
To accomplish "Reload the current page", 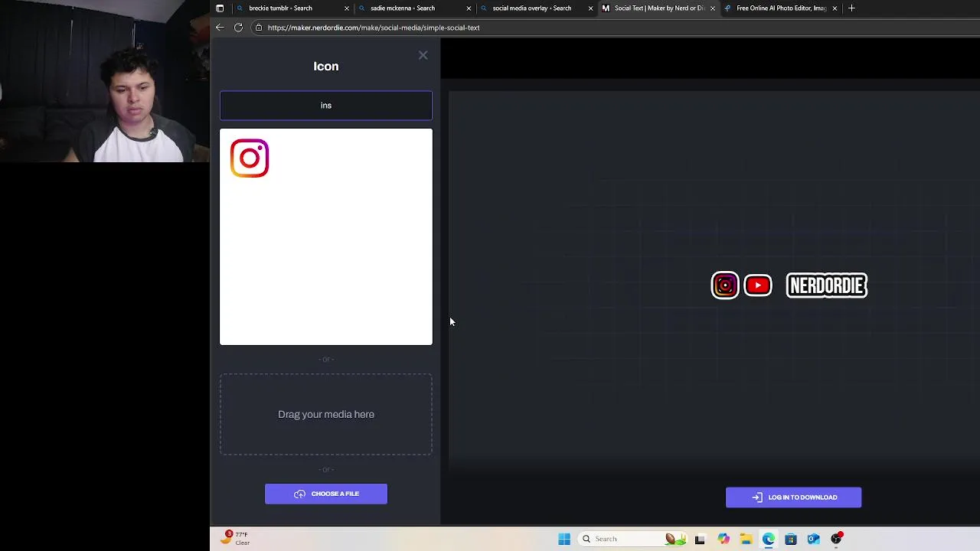I will 238,28.
